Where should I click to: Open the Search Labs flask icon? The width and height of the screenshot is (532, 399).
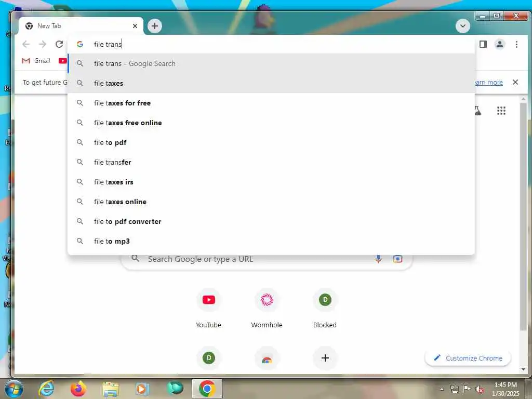click(x=478, y=111)
